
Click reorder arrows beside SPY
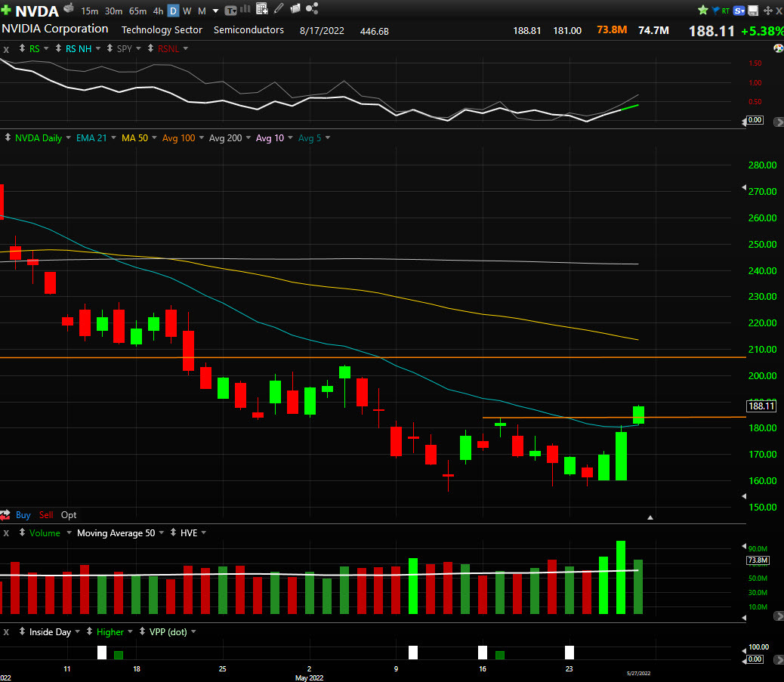(110, 48)
